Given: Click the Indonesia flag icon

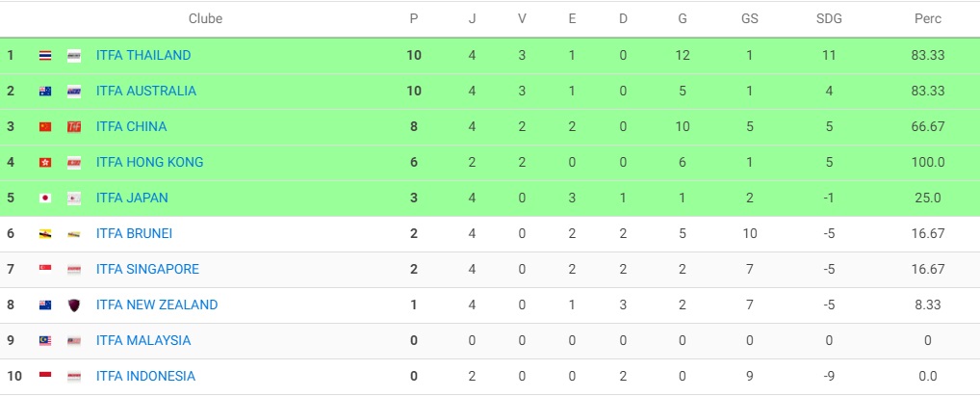Looking at the screenshot, I should coord(45,377).
